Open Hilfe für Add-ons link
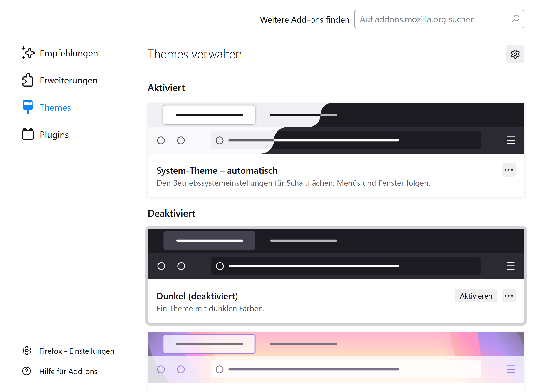The image size is (536, 392). point(68,371)
